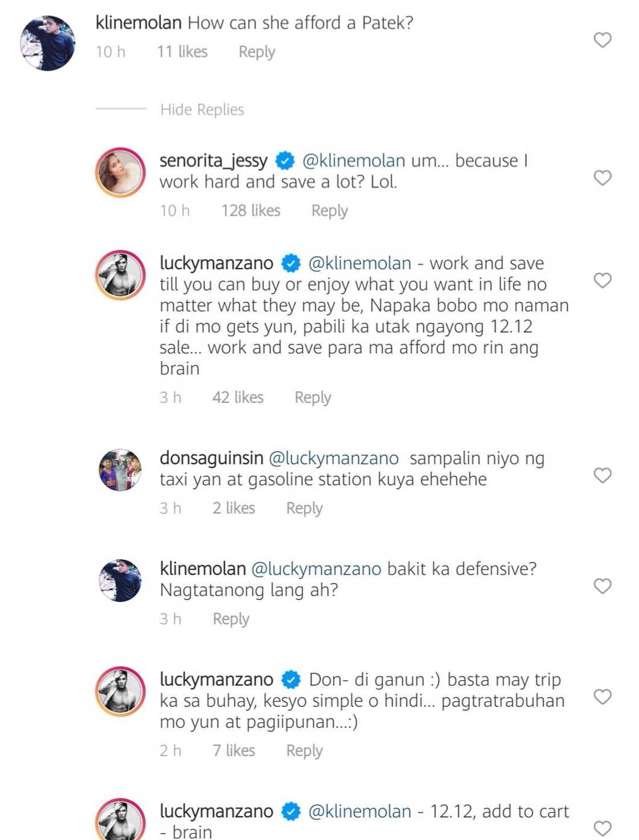639x840 pixels.
Task: View the 128 likes on senorita_jessy's reply
Action: point(251,211)
